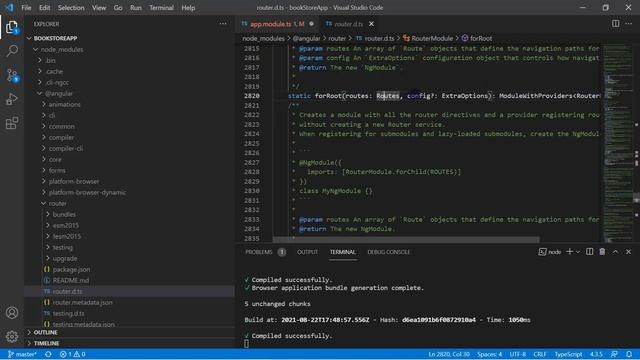The image size is (640, 360).
Task: Open the Edit menu
Action: tap(44, 8)
